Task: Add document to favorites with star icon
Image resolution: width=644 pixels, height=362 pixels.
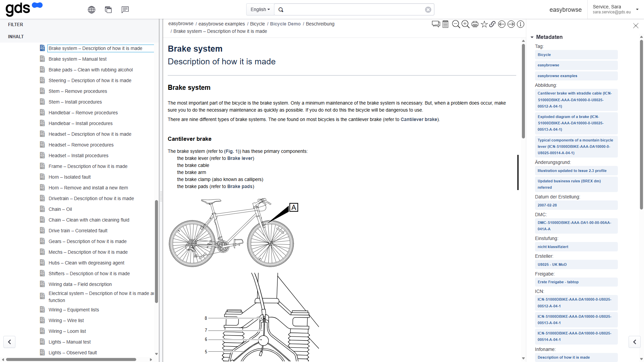Action: pos(484,24)
